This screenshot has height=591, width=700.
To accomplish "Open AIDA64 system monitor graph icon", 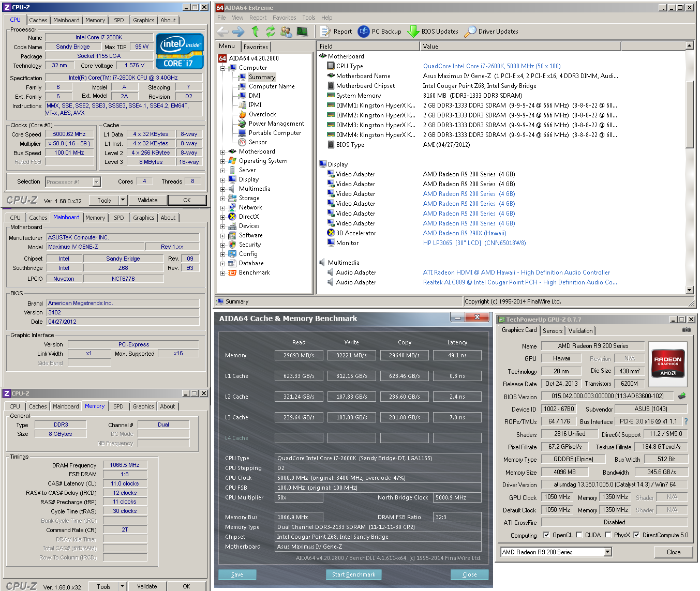I will (302, 32).
